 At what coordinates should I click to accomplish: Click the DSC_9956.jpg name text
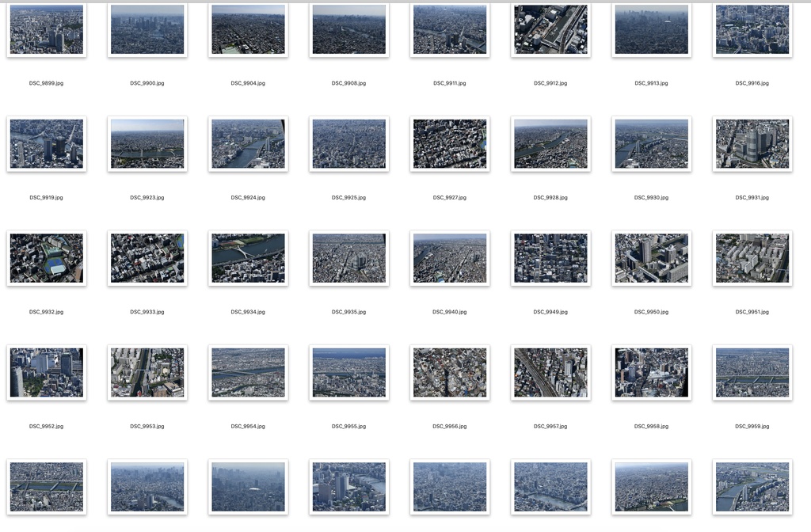(x=450, y=427)
